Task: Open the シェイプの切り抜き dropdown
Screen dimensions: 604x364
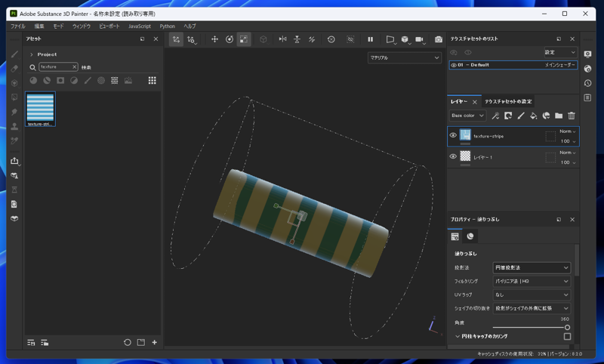Action: 532,308
